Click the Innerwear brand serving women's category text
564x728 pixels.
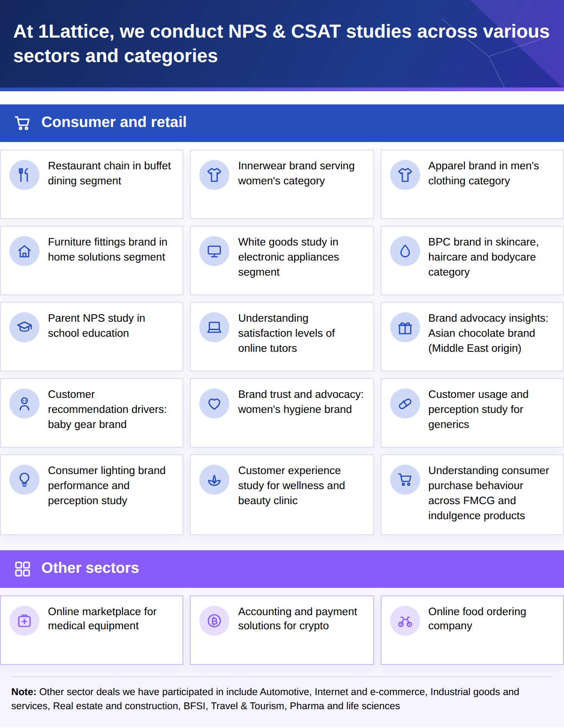(296, 173)
